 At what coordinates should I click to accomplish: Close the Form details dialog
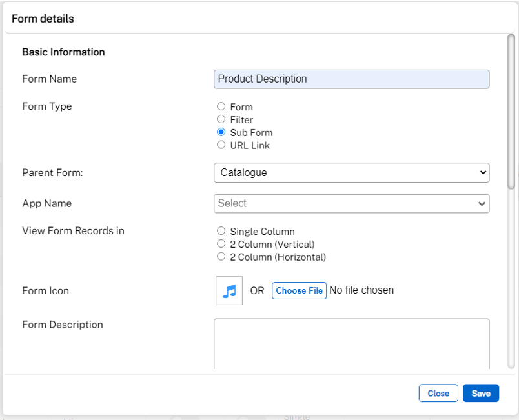438,393
